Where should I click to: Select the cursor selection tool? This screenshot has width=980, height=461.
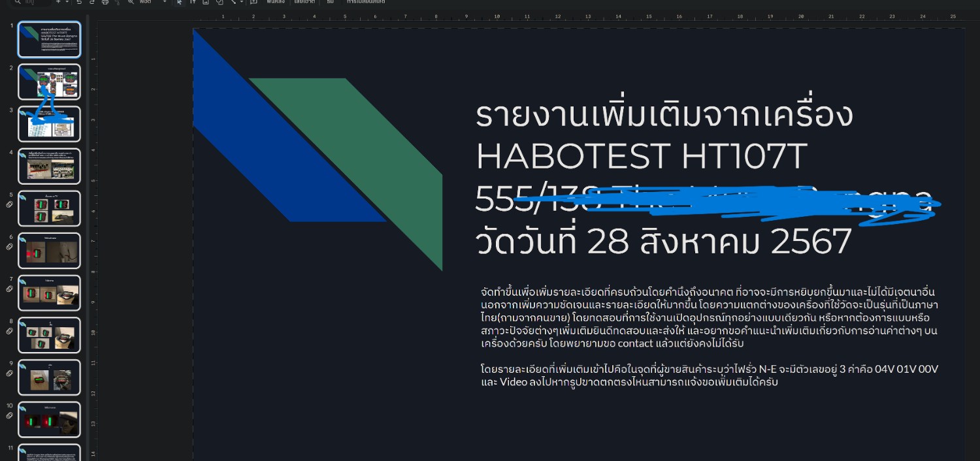coord(179,2)
